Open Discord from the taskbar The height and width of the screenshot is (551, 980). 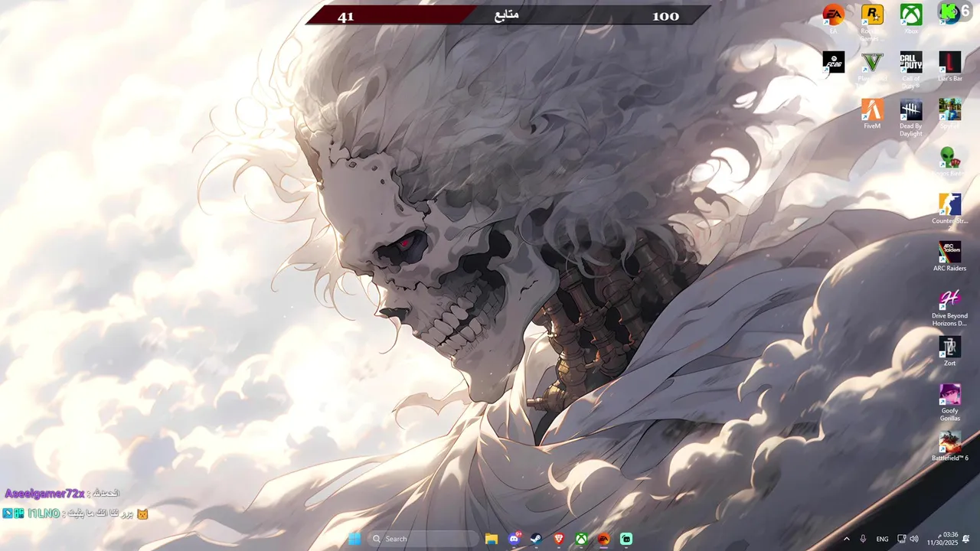[x=514, y=539]
